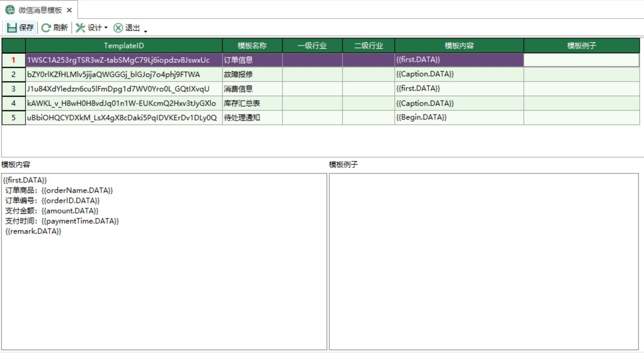The height and width of the screenshot is (353, 644).
Task: Click the {{first.DATA}} cell in 消费信息 row
Action: coord(459,89)
